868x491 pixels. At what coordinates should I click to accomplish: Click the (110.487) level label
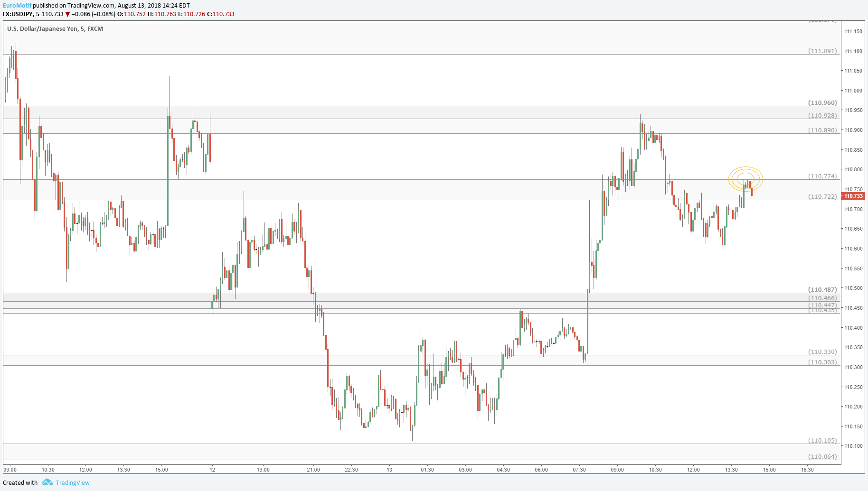823,289
